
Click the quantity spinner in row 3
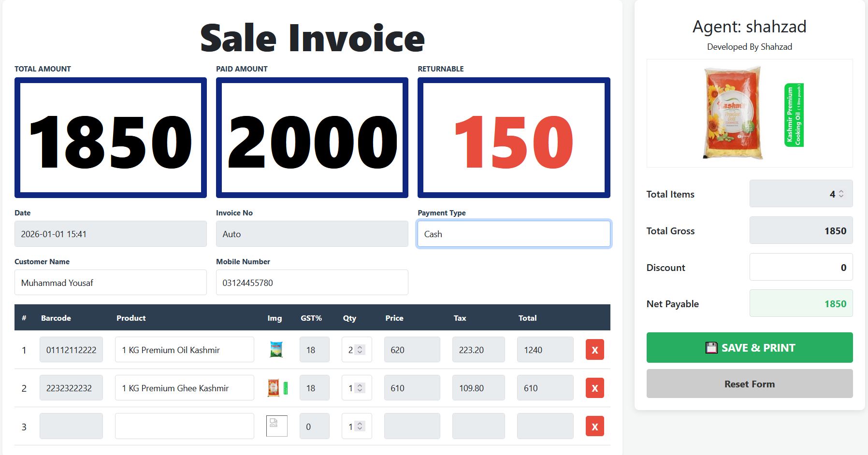[359, 426]
